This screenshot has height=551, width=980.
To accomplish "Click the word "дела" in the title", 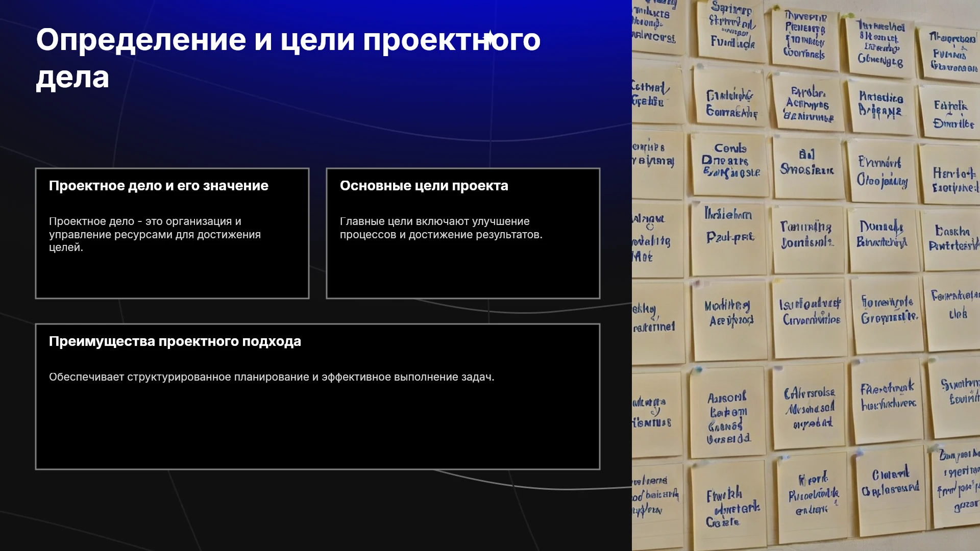I will [72, 78].
